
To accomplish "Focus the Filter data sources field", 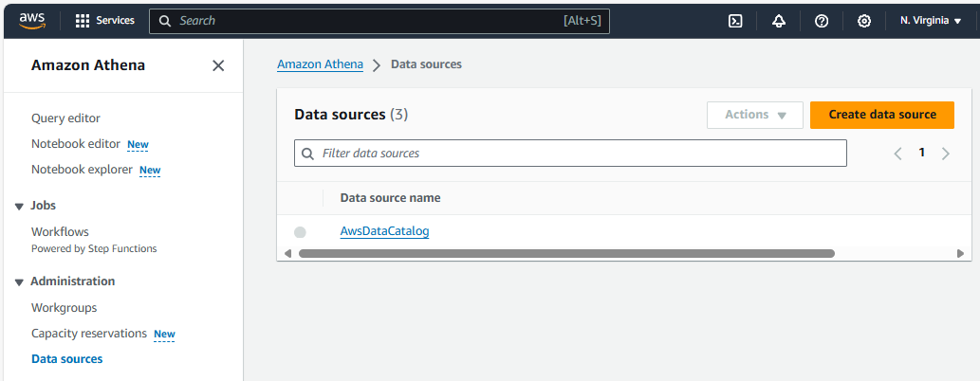I will coord(570,153).
